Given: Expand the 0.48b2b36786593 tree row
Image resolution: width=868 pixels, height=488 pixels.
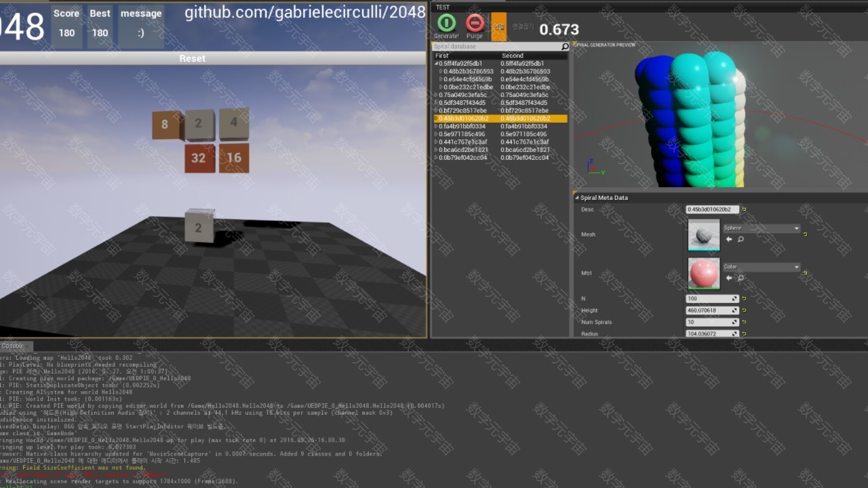Looking at the screenshot, I should click(x=441, y=71).
